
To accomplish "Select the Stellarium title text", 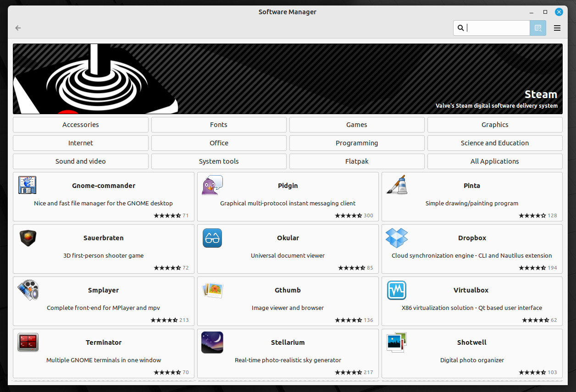I will coord(288,342).
